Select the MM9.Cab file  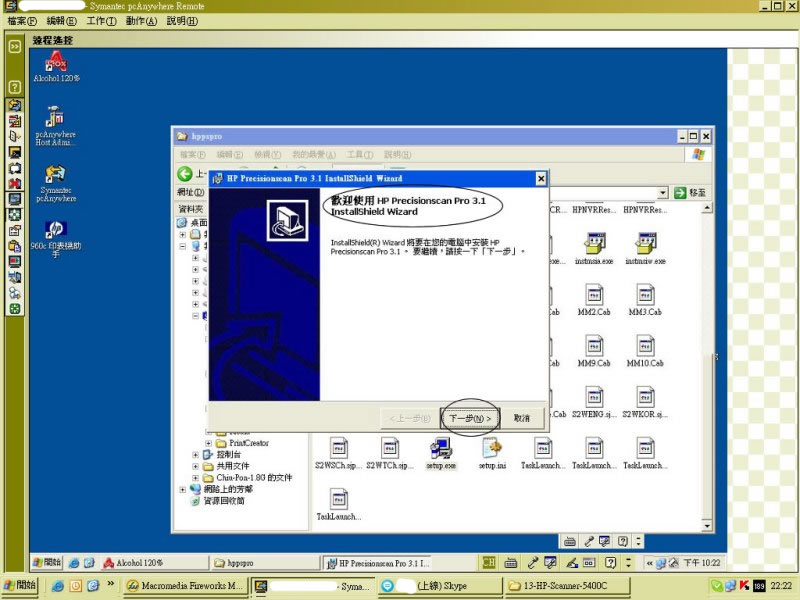pyautogui.click(x=594, y=351)
